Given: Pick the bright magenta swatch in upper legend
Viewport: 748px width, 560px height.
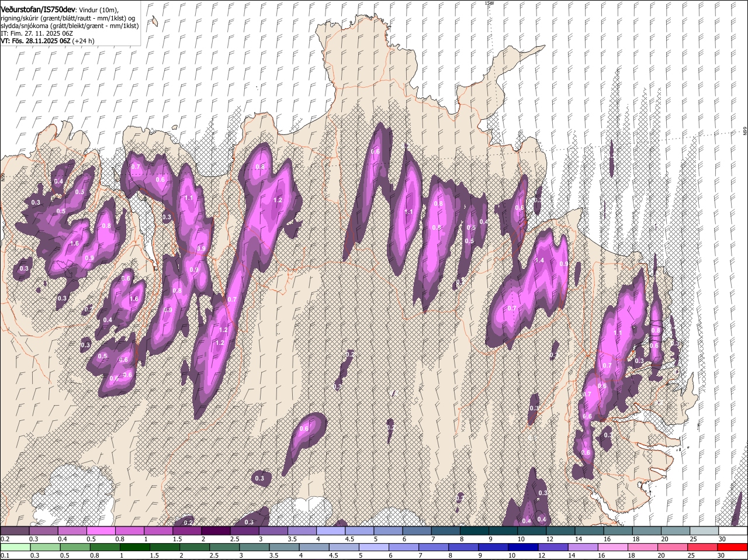Looking at the screenshot, I should tap(101, 531).
